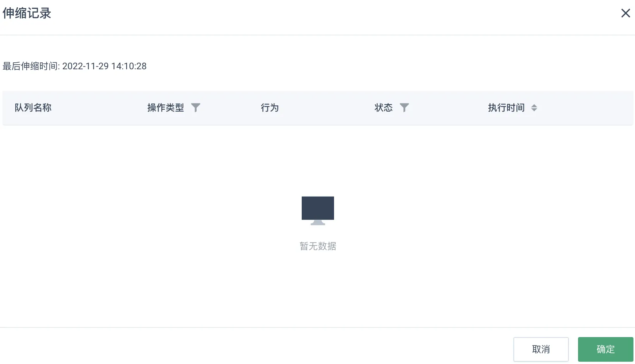The image size is (635, 364).
Task: Confirm with the green 确定 button
Action: point(606,349)
